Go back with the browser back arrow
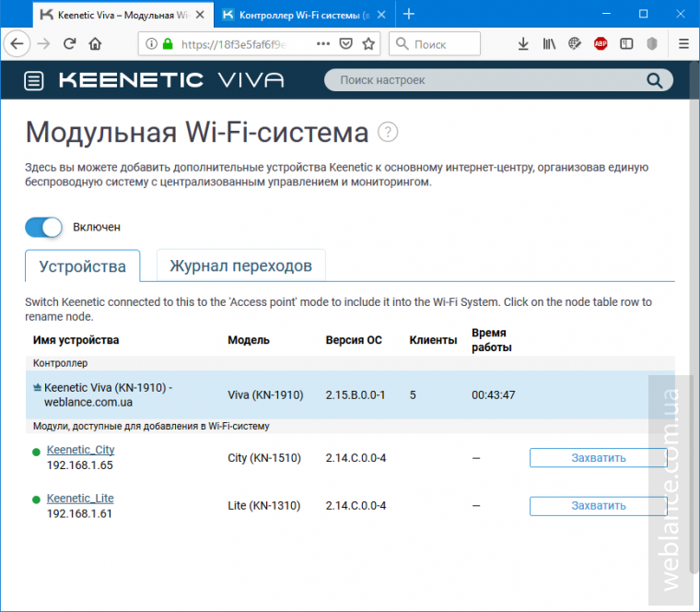This screenshot has height=612, width=700. pyautogui.click(x=17, y=43)
